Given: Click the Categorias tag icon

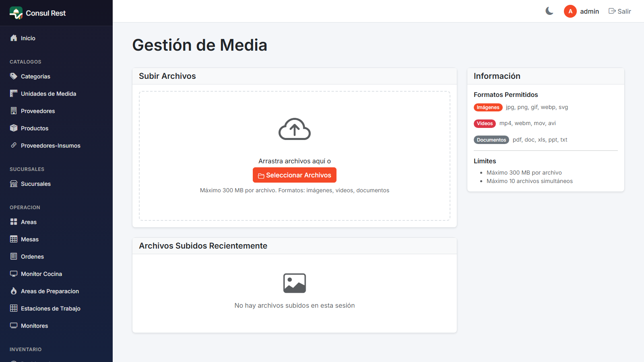Looking at the screenshot, I should (14, 76).
